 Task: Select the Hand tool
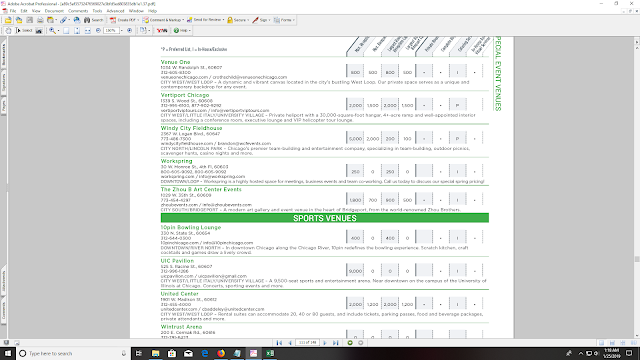8,31
